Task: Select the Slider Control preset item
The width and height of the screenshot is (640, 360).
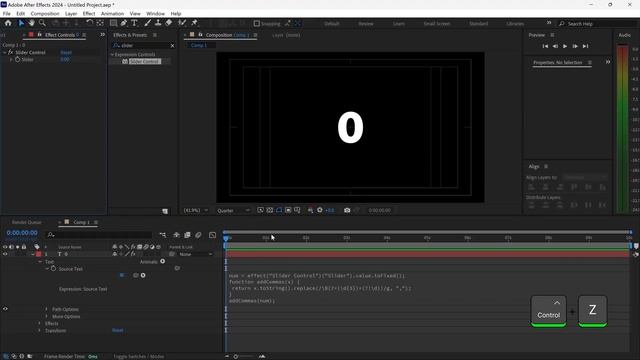Action: click(145, 61)
